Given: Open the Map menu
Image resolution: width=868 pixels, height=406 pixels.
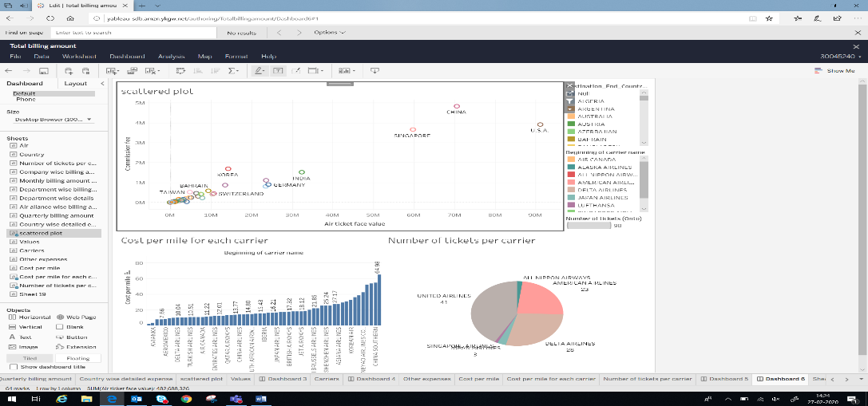Looking at the screenshot, I should (204, 57).
